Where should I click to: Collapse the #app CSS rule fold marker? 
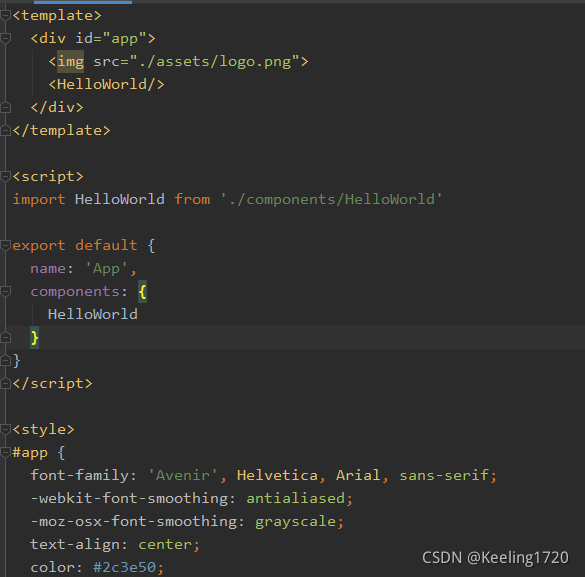[5, 452]
